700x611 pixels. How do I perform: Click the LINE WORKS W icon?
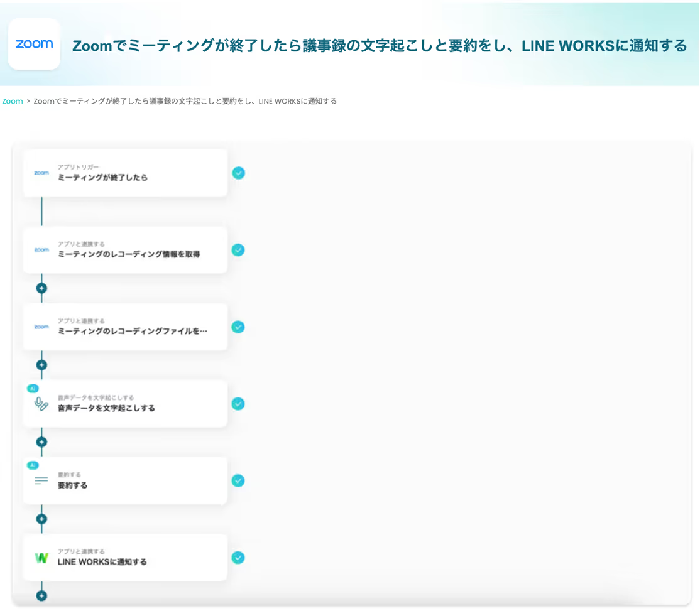pos(41,558)
